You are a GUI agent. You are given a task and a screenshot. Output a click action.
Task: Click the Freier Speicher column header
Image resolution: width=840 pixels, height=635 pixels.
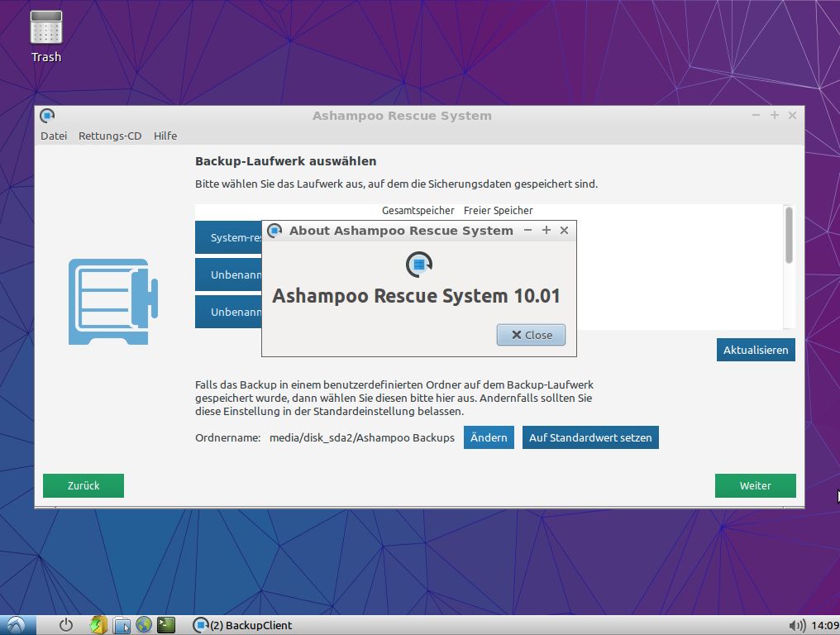499,211
